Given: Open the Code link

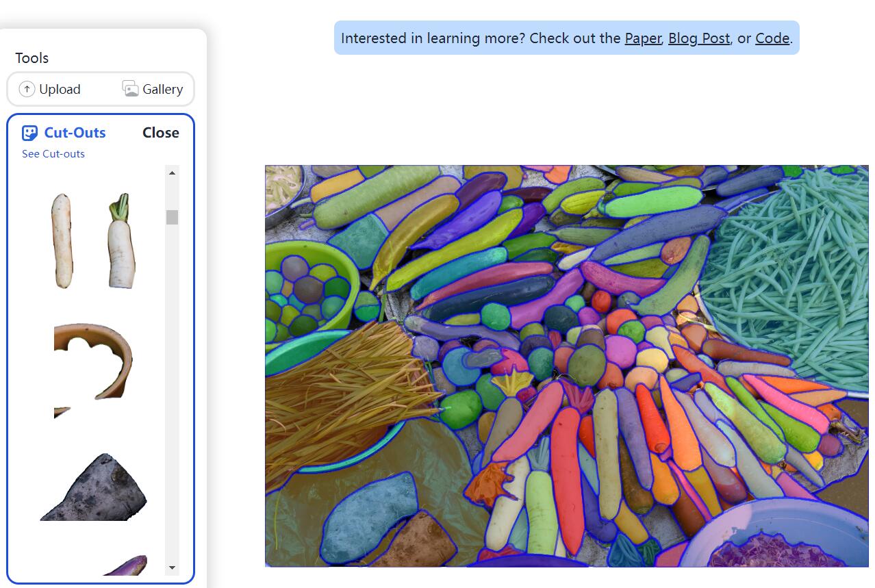Looking at the screenshot, I should click(772, 38).
